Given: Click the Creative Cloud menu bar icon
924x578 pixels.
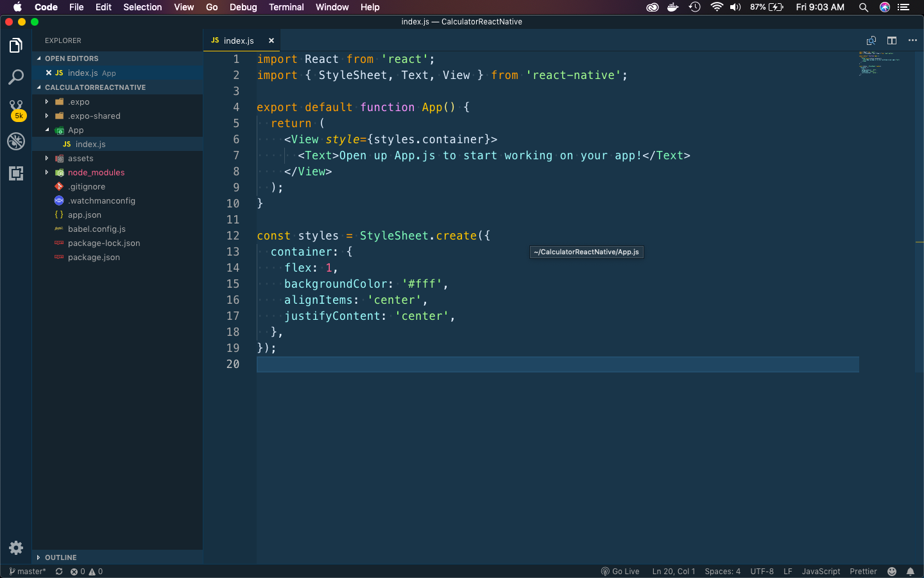Looking at the screenshot, I should 652,7.
